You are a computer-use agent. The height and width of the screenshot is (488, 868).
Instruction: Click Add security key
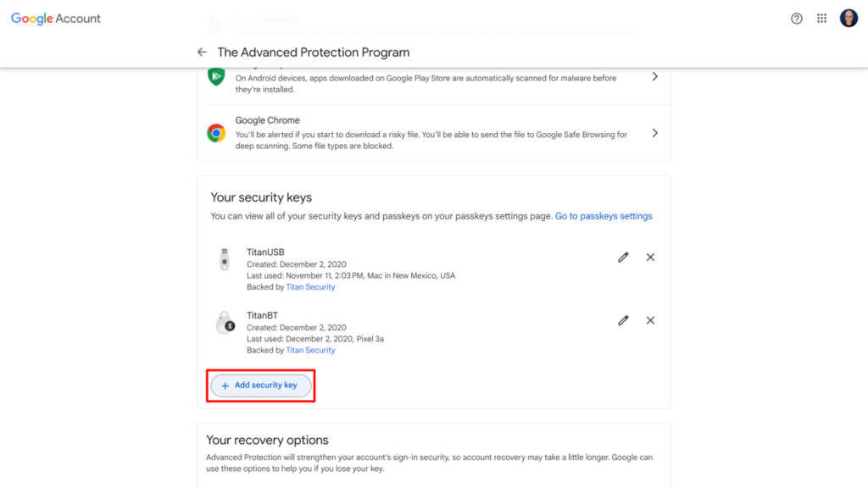260,385
